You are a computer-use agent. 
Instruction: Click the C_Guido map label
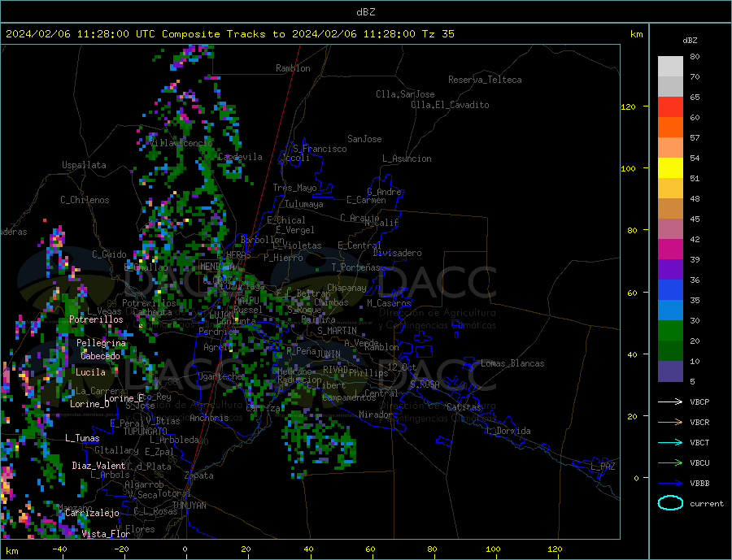109,254
